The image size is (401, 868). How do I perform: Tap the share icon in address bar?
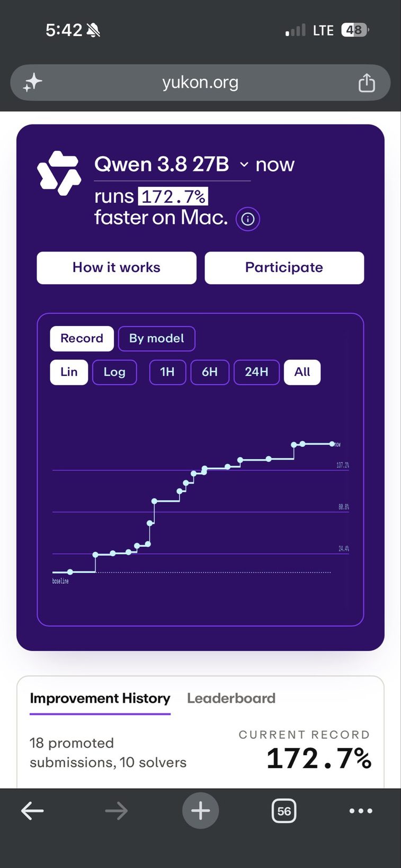point(367,83)
